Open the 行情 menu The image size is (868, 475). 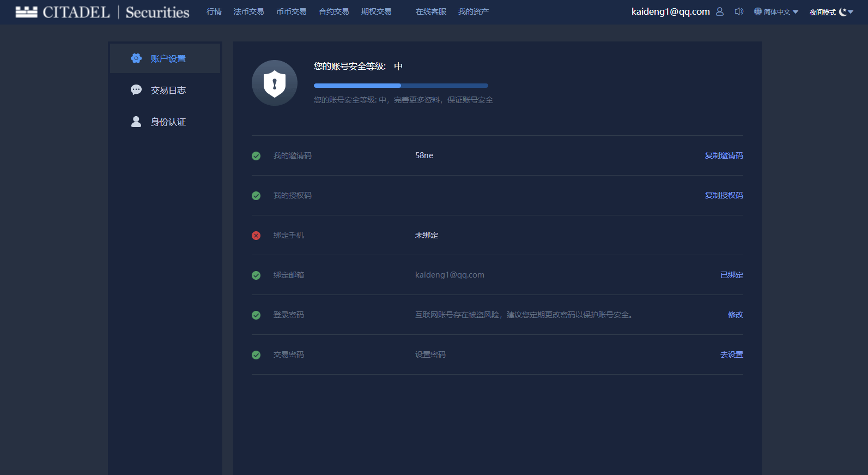(214, 11)
